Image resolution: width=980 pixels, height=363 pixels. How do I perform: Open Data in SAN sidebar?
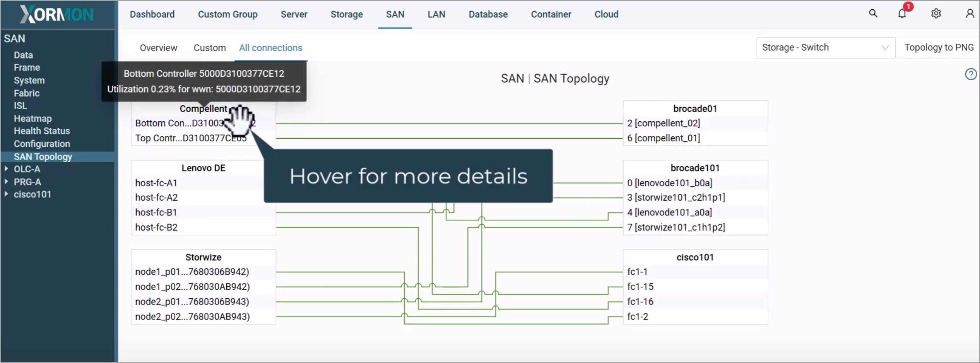[x=23, y=55]
